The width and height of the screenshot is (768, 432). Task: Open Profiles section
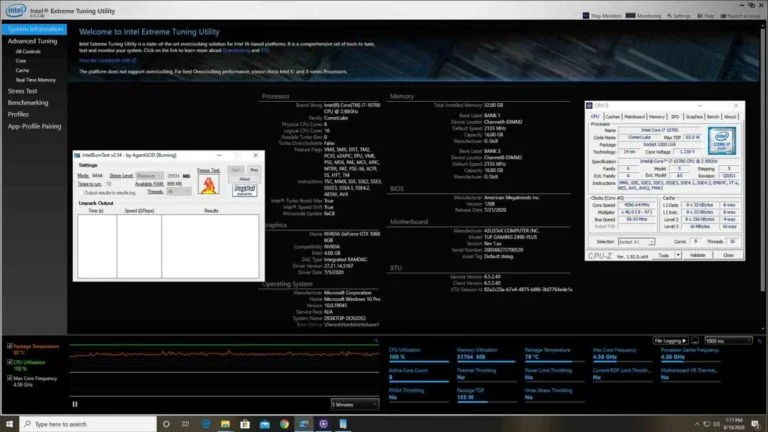(18, 114)
